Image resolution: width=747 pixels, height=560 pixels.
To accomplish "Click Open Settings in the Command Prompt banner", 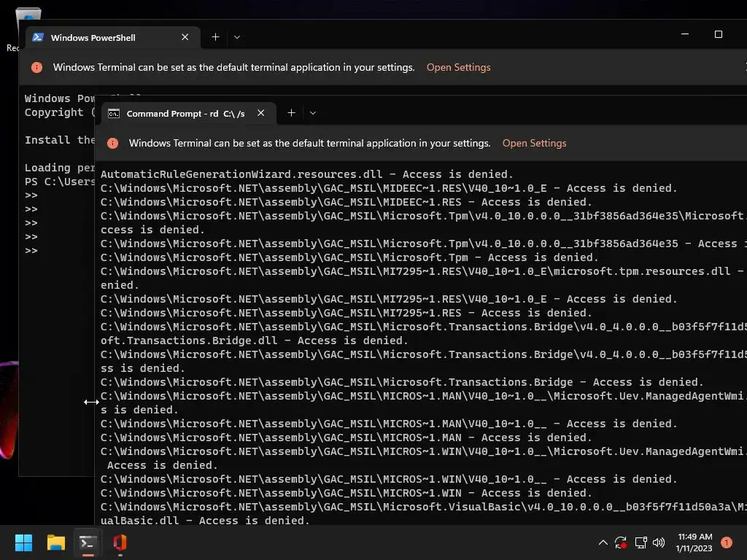I will (534, 143).
